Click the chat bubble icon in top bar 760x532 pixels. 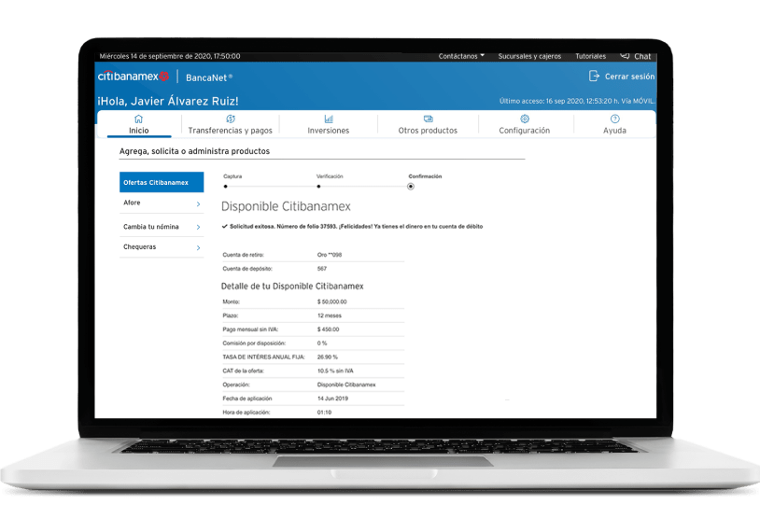625,56
